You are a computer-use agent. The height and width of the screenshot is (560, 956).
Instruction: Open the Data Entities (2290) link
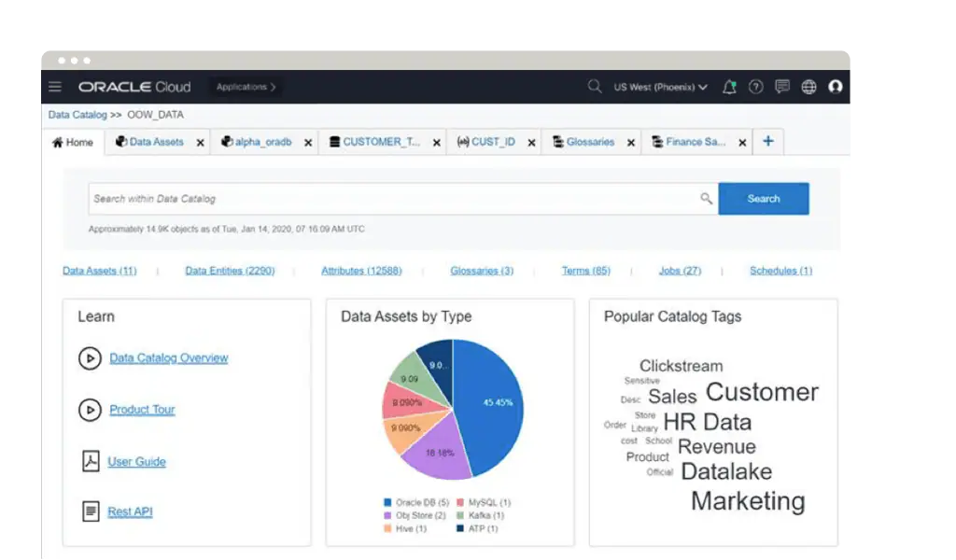[x=230, y=271]
